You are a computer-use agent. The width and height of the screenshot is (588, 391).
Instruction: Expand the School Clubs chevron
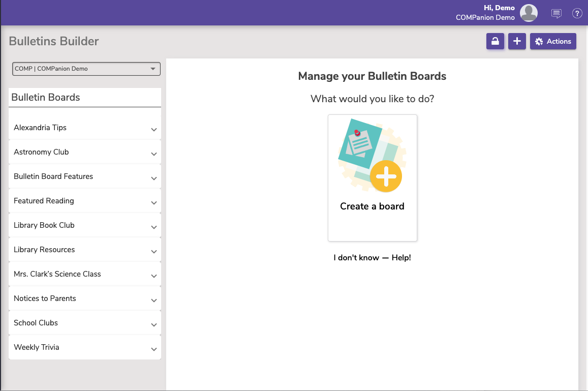coord(154,325)
